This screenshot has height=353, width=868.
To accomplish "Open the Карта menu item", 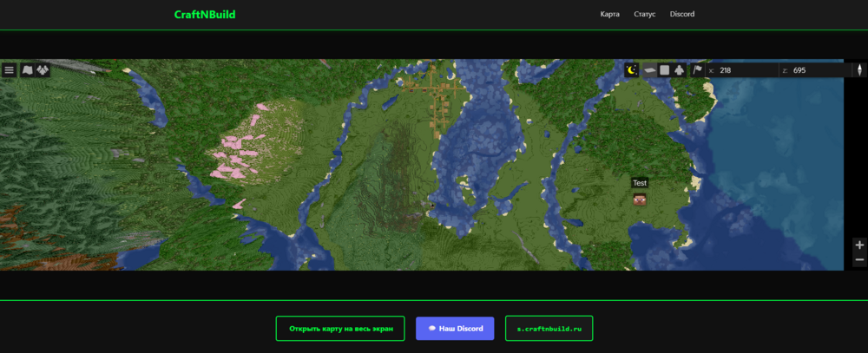I will pyautogui.click(x=610, y=15).
